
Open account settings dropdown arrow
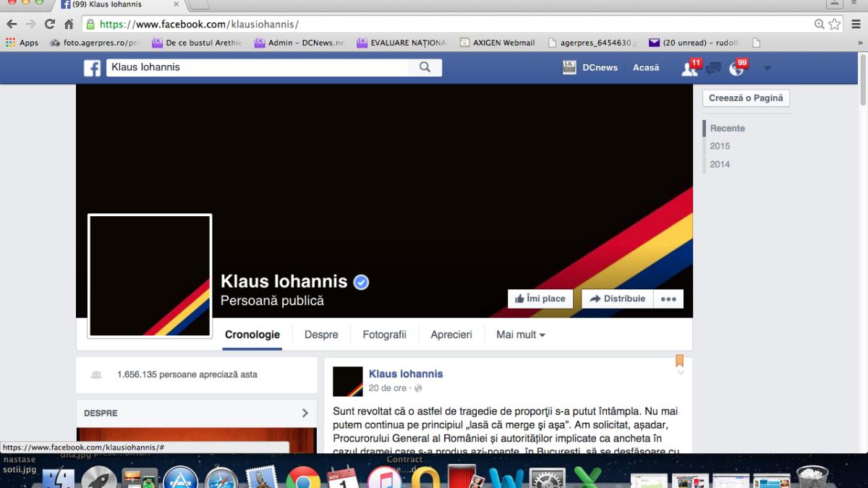(767, 69)
